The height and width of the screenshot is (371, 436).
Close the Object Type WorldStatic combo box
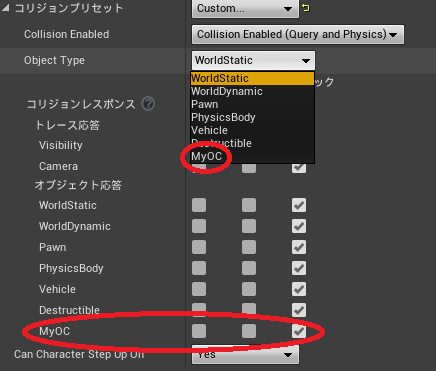[253, 61]
